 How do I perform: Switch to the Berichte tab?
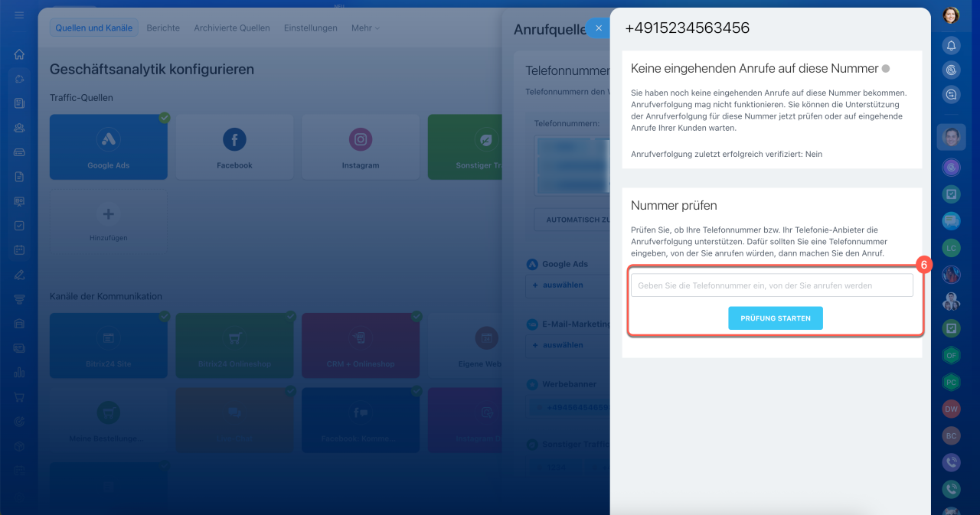pyautogui.click(x=163, y=28)
